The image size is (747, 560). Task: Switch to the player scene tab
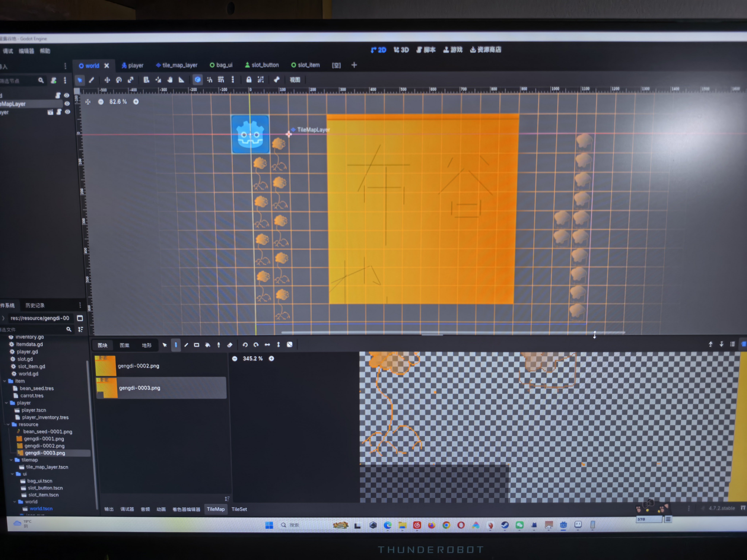132,65
